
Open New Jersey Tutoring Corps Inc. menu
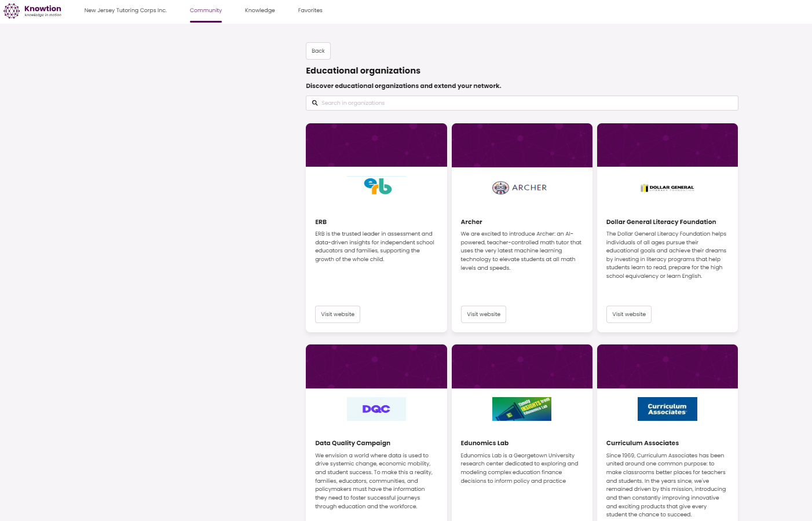click(x=126, y=10)
